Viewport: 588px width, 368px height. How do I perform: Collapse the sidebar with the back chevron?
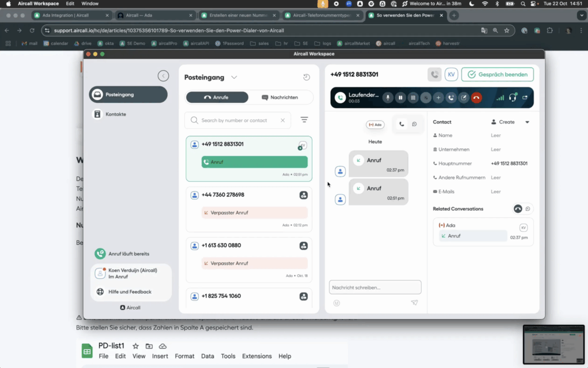(164, 76)
